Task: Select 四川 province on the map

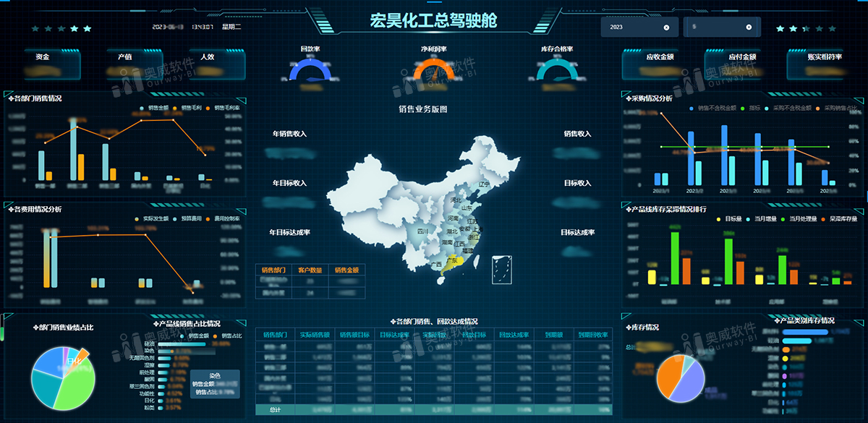Action: point(422,231)
